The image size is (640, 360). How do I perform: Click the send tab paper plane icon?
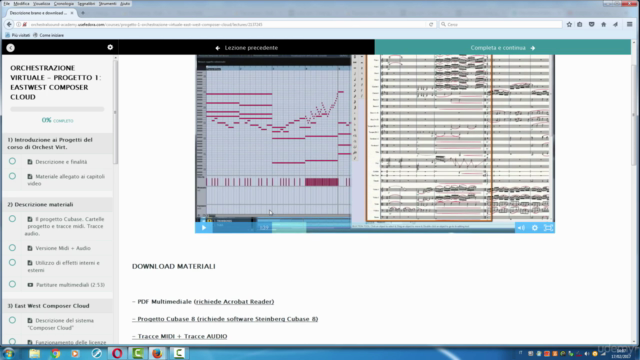tap(616, 24)
